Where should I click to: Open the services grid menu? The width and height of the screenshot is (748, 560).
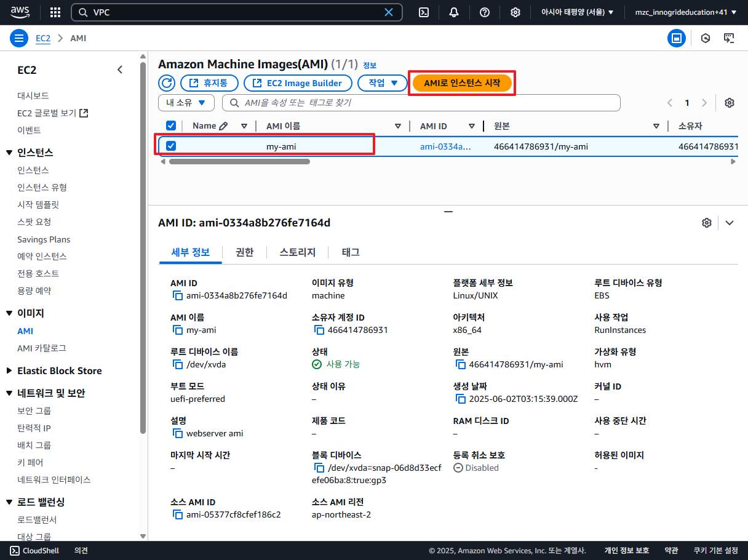pos(55,12)
